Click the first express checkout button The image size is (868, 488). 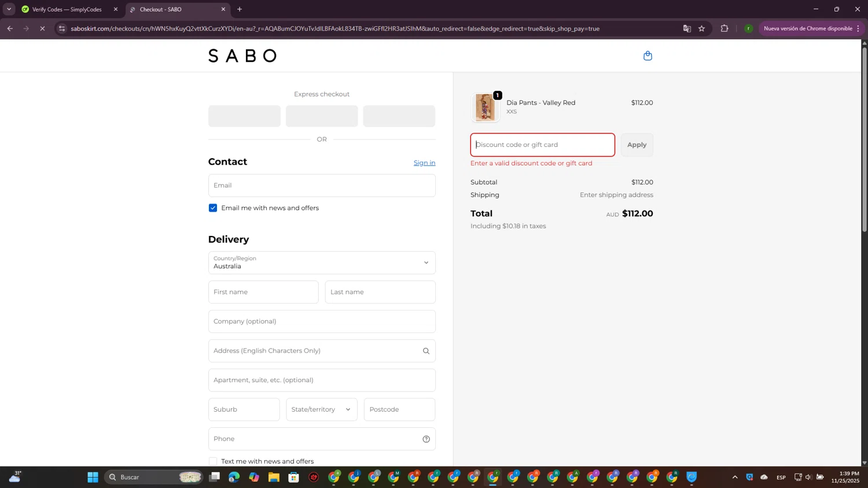[244, 116]
